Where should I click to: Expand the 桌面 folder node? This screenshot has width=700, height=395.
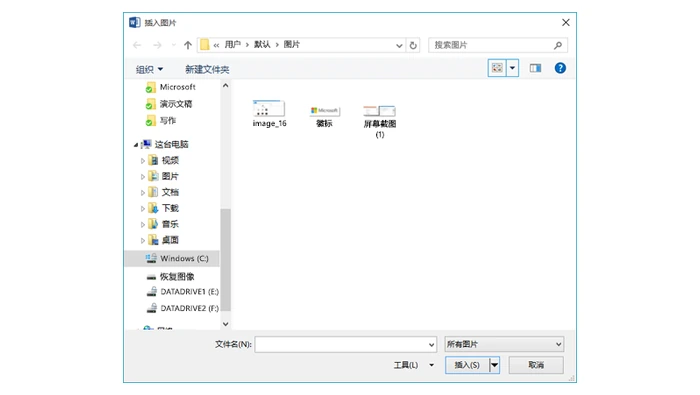click(x=143, y=241)
